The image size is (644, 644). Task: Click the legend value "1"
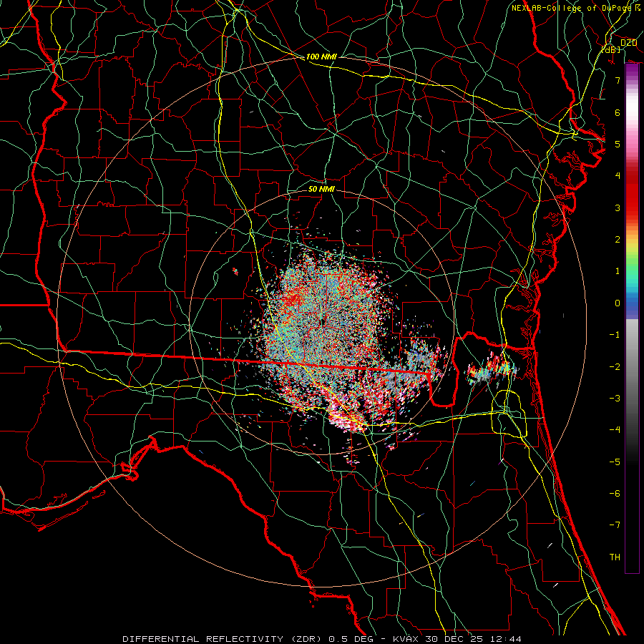point(618,271)
